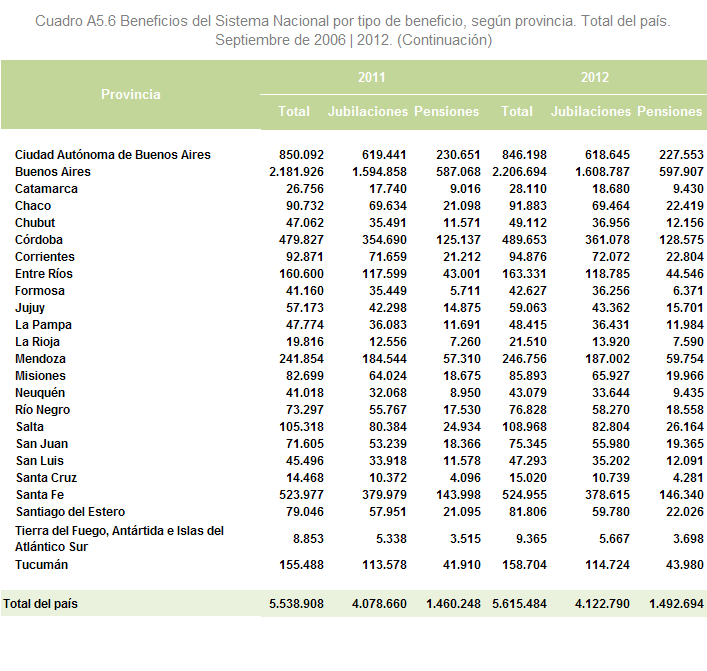Select the La Rioja value 21.510
This screenshot has height=671, width=707.
528,342
